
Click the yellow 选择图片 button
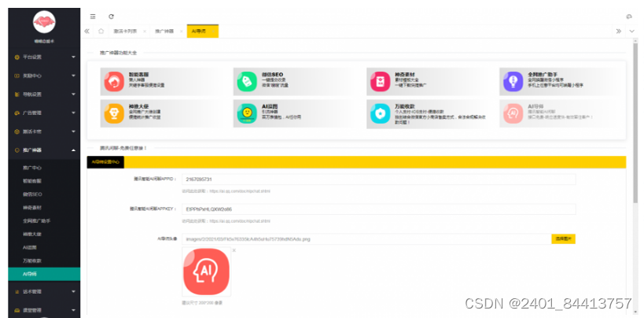(564, 239)
